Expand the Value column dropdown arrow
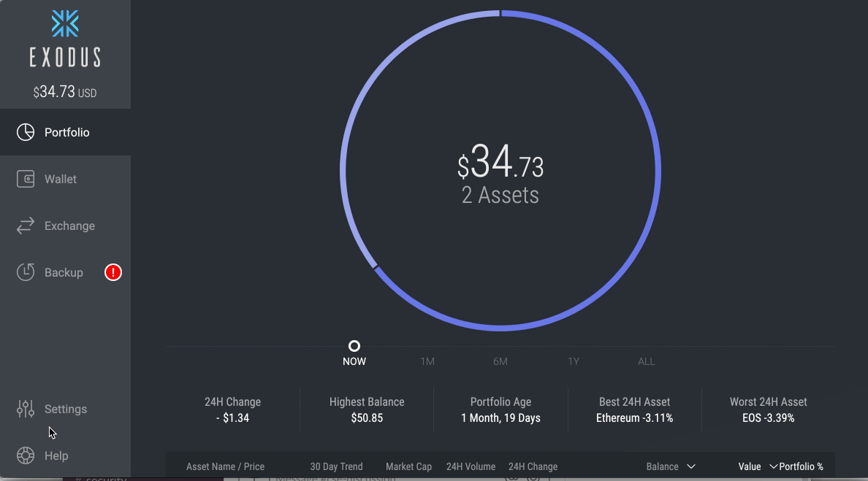Image resolution: width=868 pixels, height=481 pixels. pyautogui.click(x=773, y=466)
